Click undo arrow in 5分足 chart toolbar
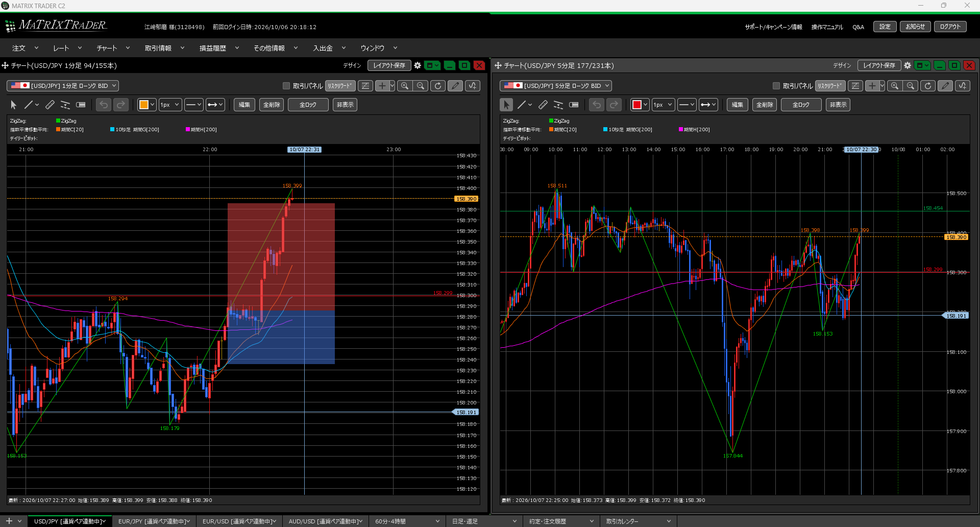 (597, 105)
